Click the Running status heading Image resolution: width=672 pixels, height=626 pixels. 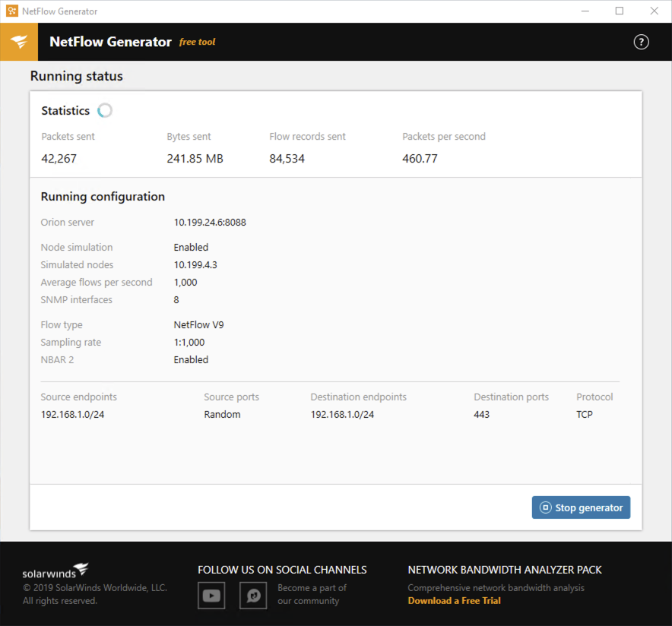pos(76,76)
